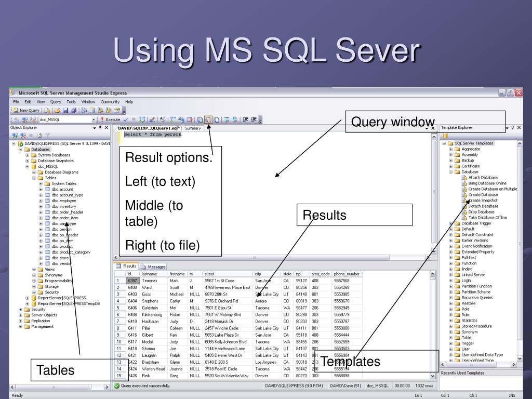Image resolution: width=532 pixels, height=399 pixels.
Task: Open the Tools menu
Action: coord(71,102)
